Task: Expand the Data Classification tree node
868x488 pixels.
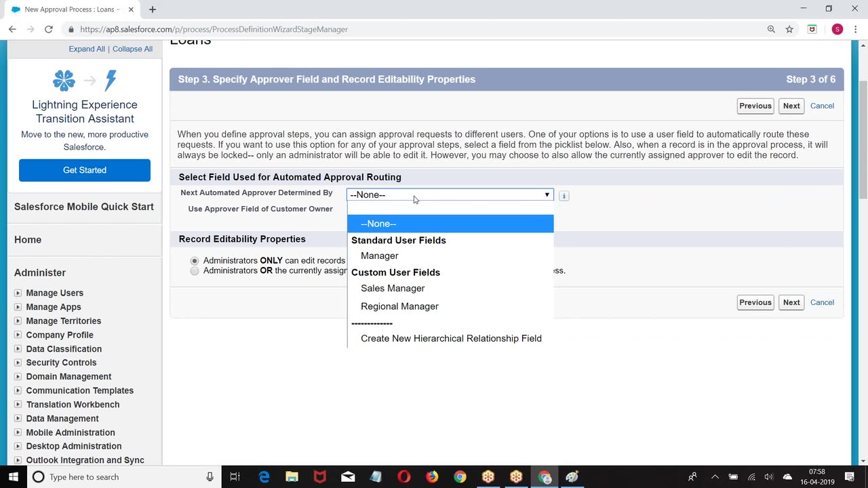Action: pos(18,349)
